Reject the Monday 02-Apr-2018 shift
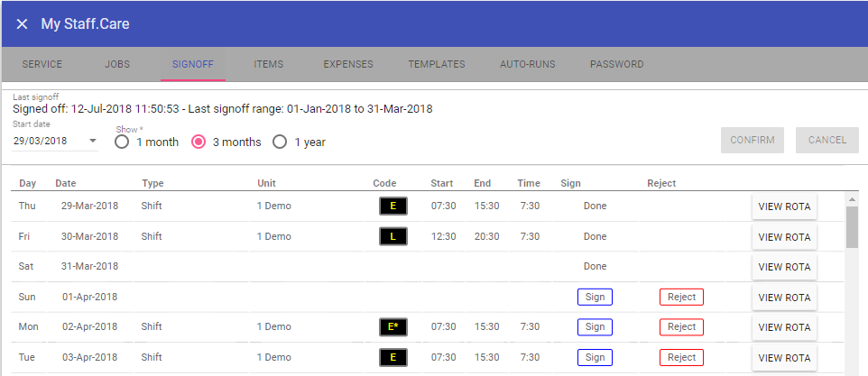 (x=681, y=327)
